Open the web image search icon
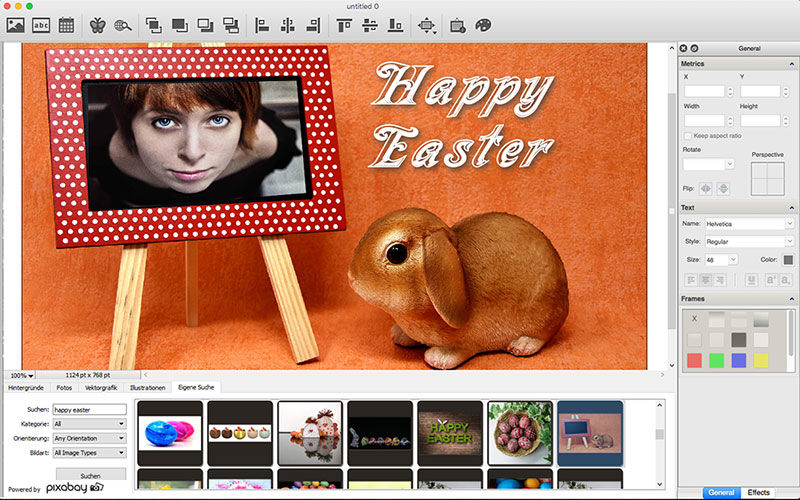 tap(122, 25)
